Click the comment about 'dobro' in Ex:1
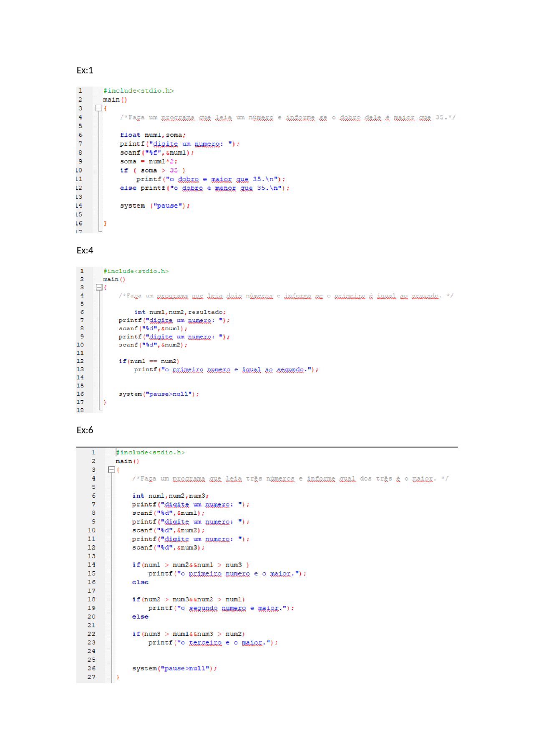The height and width of the screenshot is (756, 534). click(x=287, y=117)
